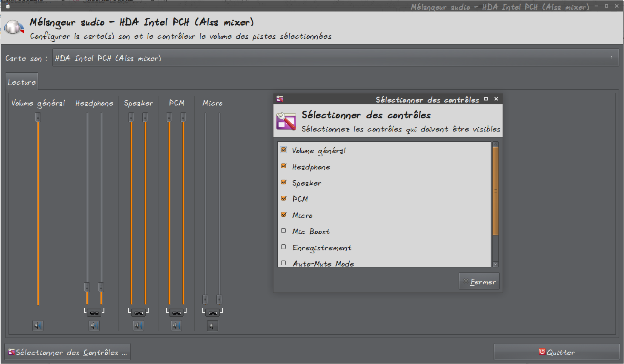Toggle the Headphone channel link button

tap(94, 312)
